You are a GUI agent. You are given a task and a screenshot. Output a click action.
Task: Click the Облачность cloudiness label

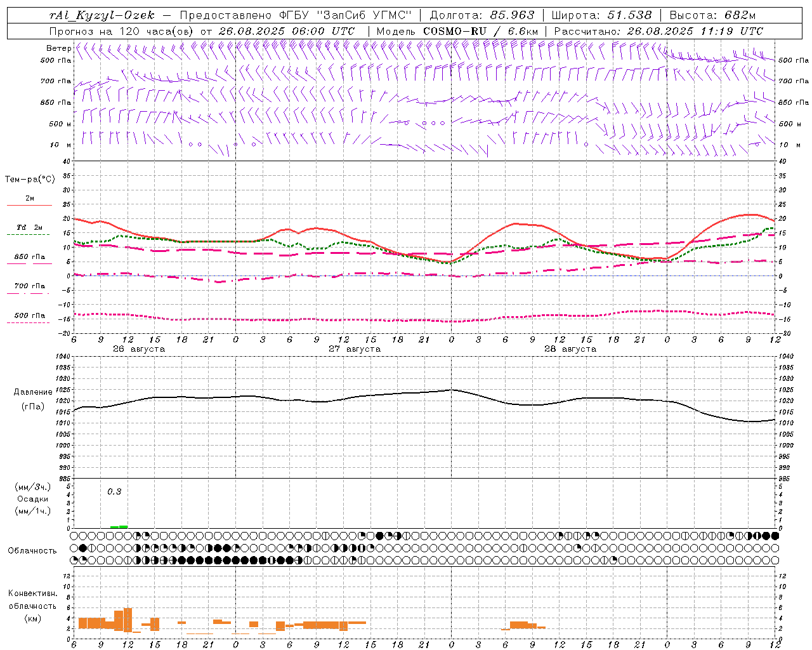click(x=32, y=550)
